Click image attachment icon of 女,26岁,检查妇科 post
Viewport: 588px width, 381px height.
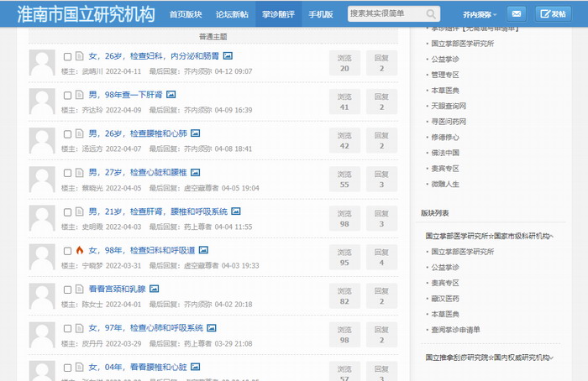[228, 56]
